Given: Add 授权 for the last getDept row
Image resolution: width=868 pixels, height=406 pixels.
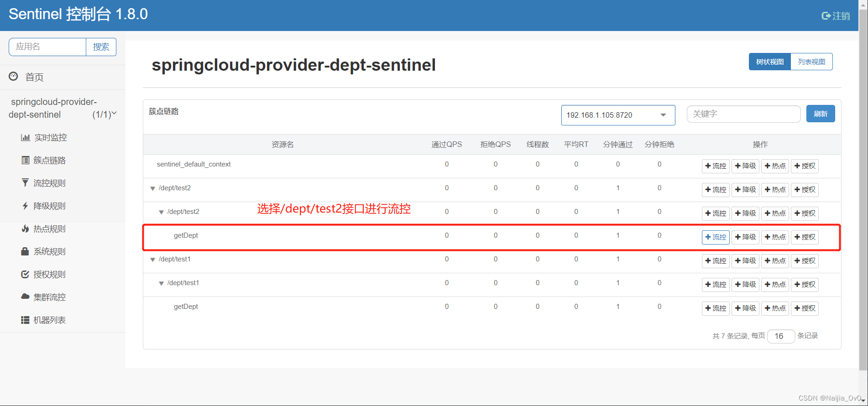Looking at the screenshot, I should 805,308.
